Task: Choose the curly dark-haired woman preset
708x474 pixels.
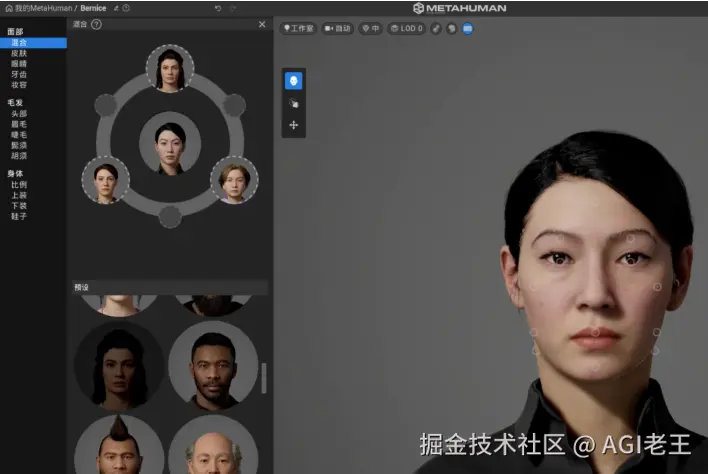Action: click(119, 366)
